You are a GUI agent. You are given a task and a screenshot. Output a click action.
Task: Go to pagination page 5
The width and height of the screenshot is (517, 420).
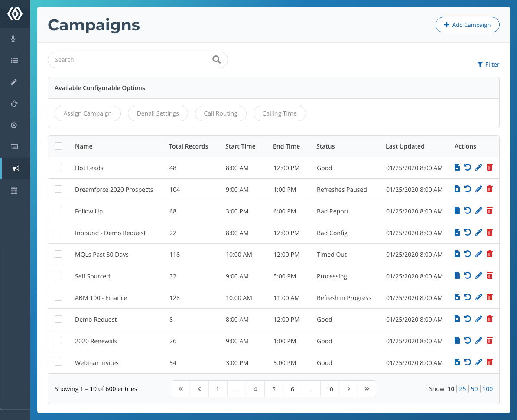click(273, 389)
